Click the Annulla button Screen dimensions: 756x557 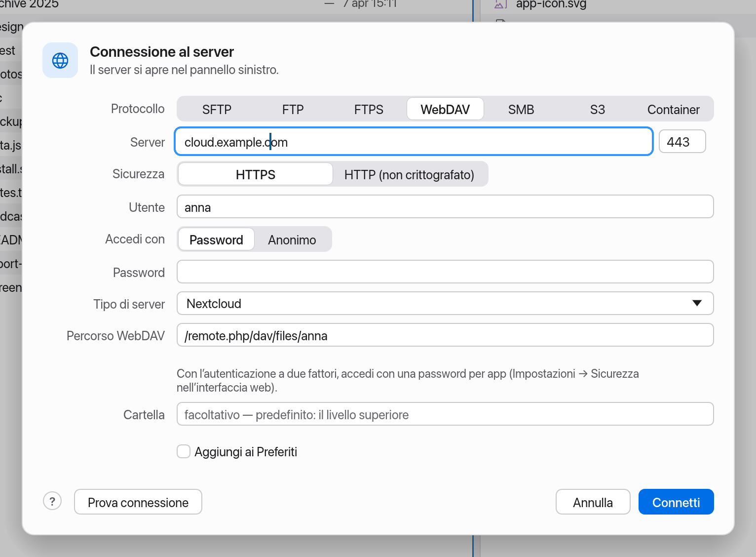tap(593, 502)
